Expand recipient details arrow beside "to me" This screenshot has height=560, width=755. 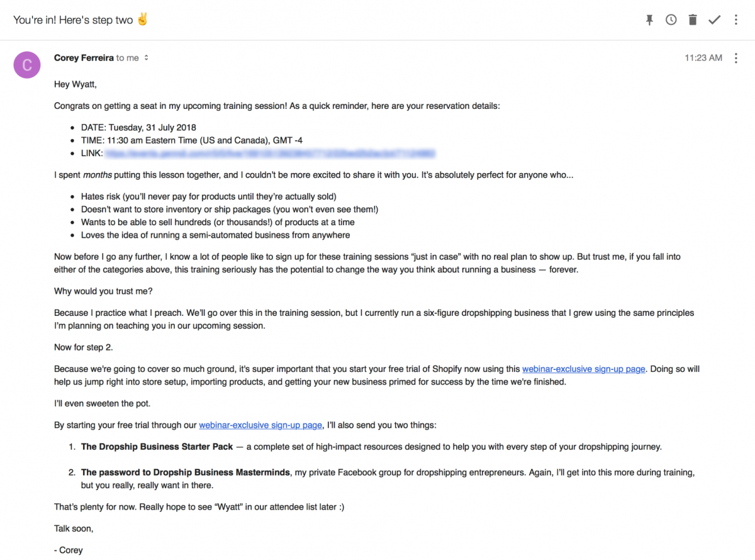point(147,58)
